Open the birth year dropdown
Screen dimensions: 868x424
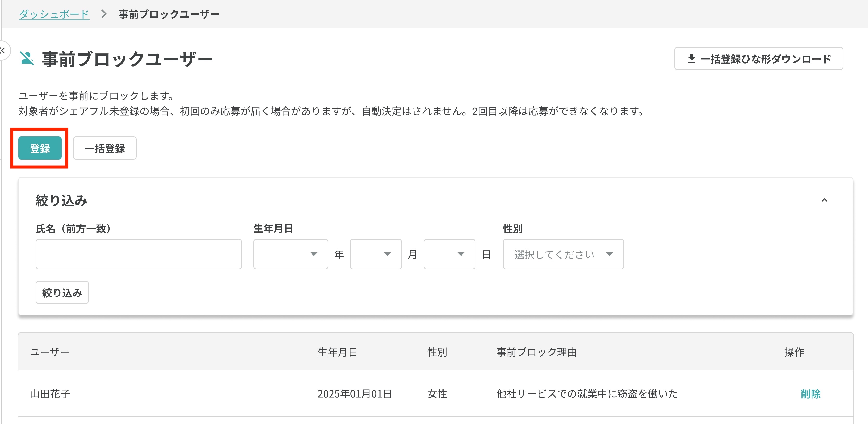290,254
